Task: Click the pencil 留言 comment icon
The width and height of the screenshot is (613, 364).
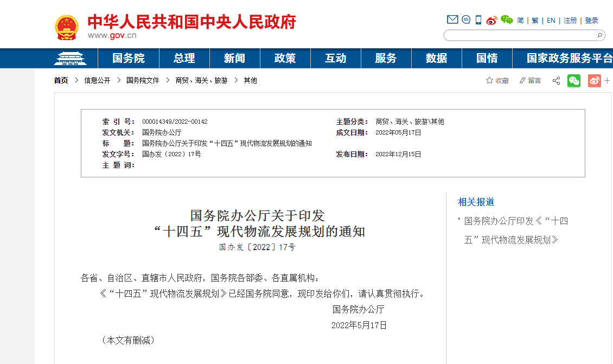Action: [x=522, y=80]
